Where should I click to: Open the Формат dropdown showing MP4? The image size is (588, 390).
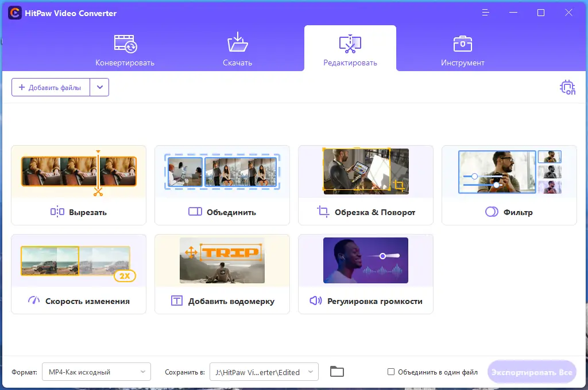(95, 372)
